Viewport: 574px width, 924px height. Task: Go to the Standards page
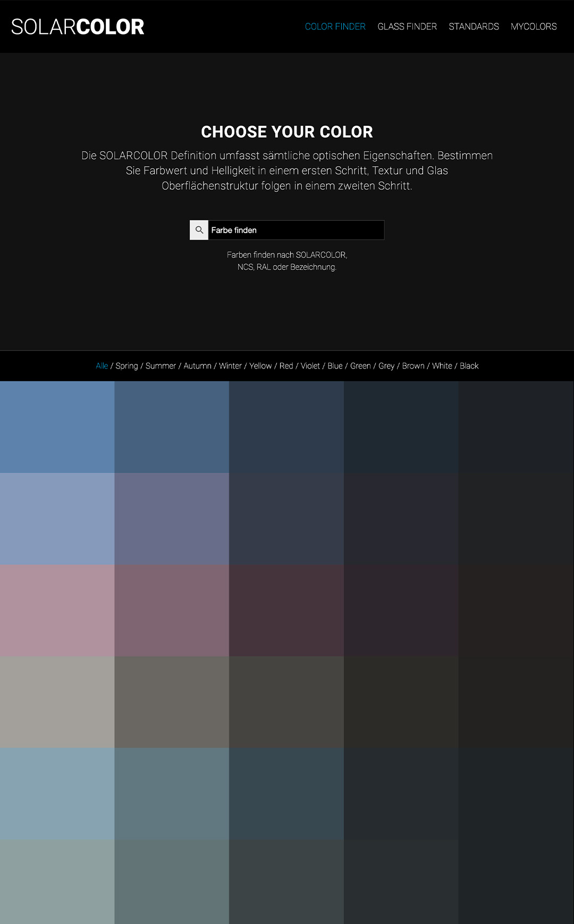[474, 27]
